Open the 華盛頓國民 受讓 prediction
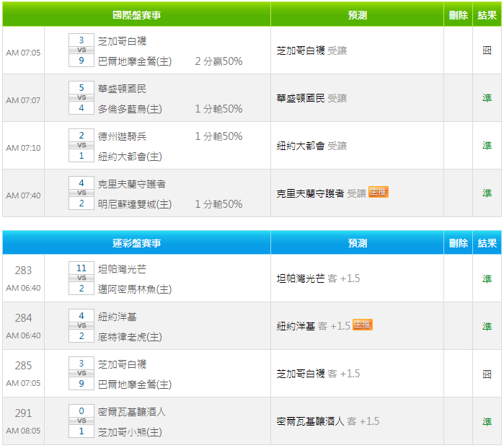Screen dimensions: 504x448 311,98
